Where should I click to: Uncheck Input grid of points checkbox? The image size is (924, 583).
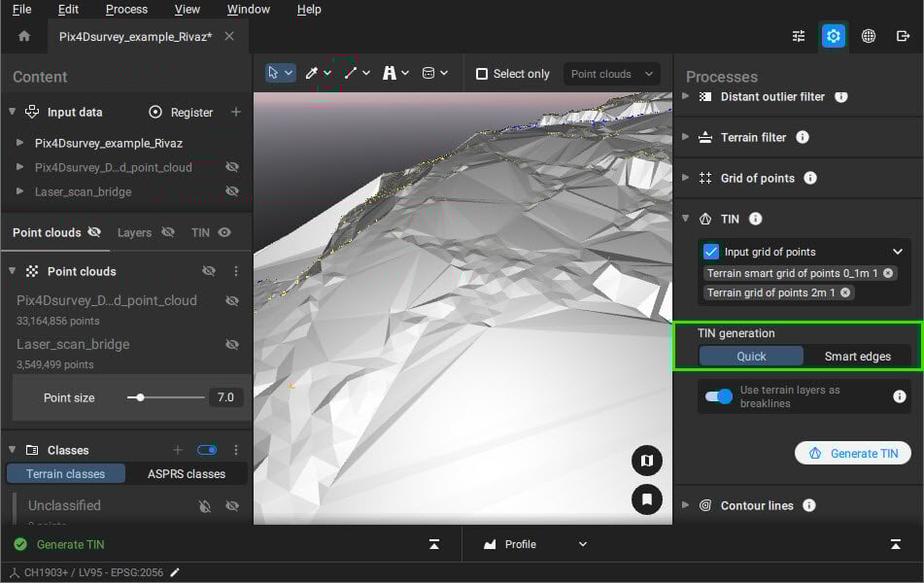[x=711, y=252]
